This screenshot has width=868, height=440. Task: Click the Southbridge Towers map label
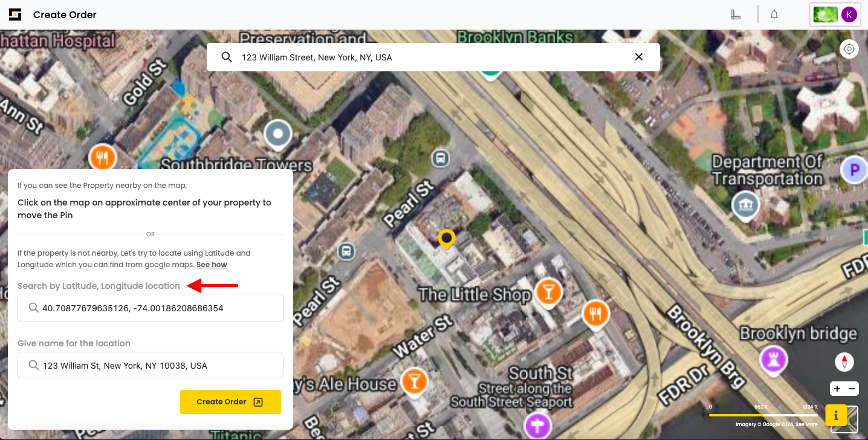point(236,165)
